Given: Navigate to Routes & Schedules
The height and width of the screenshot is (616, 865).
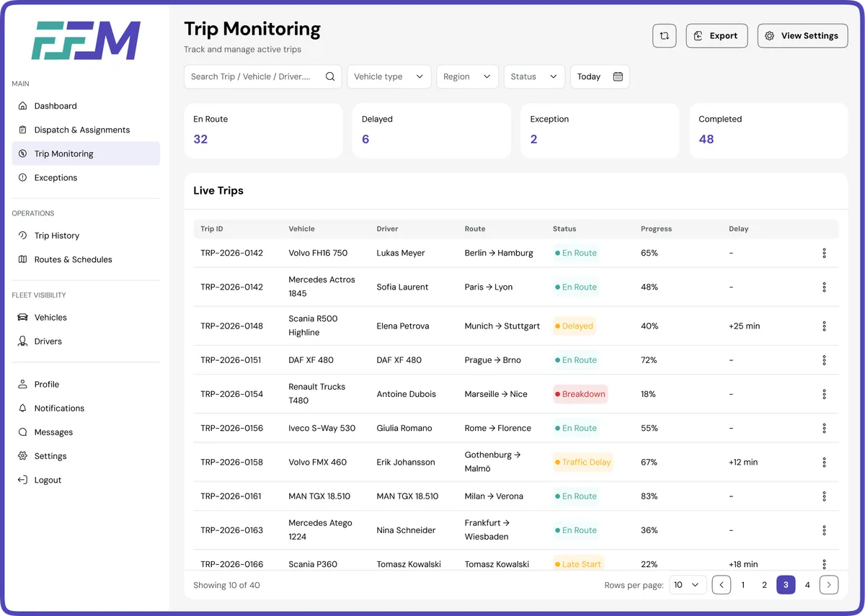Looking at the screenshot, I should (x=73, y=259).
